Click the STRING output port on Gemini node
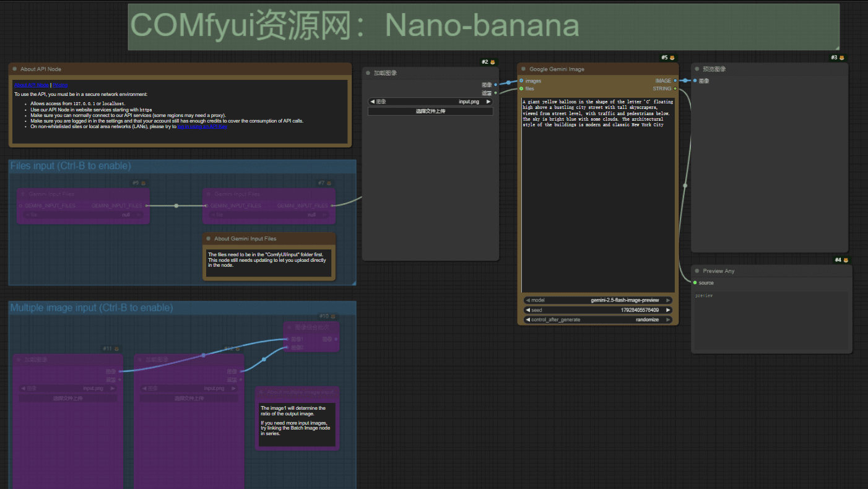Image resolution: width=868 pixels, height=489 pixels. (675, 89)
